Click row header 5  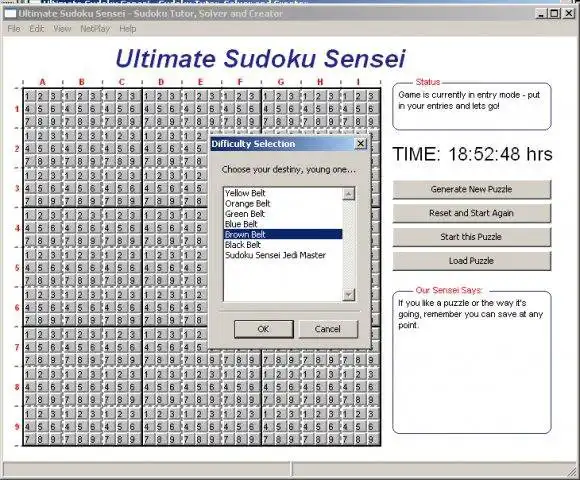tap(17, 268)
